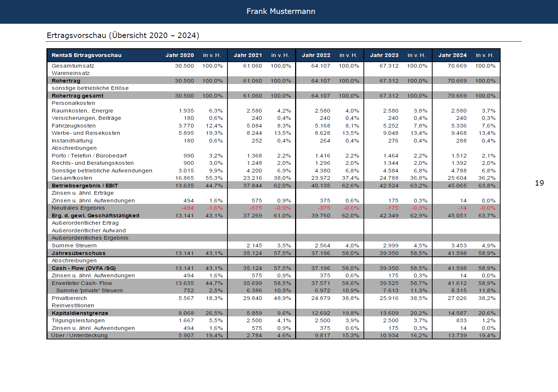Select the Fahrzeugkosten 2020 value 3.770
Screen dimensions: 558x392
tap(186, 126)
